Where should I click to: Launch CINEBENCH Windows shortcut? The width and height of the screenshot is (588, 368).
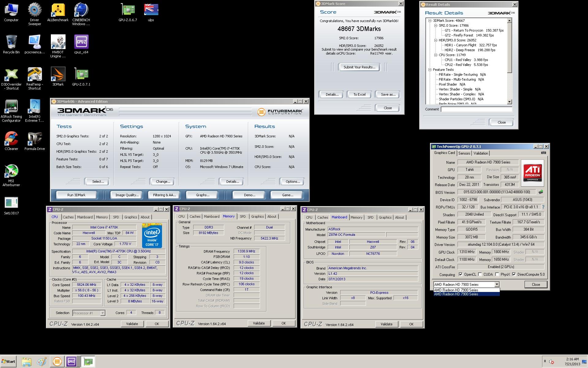point(81,14)
